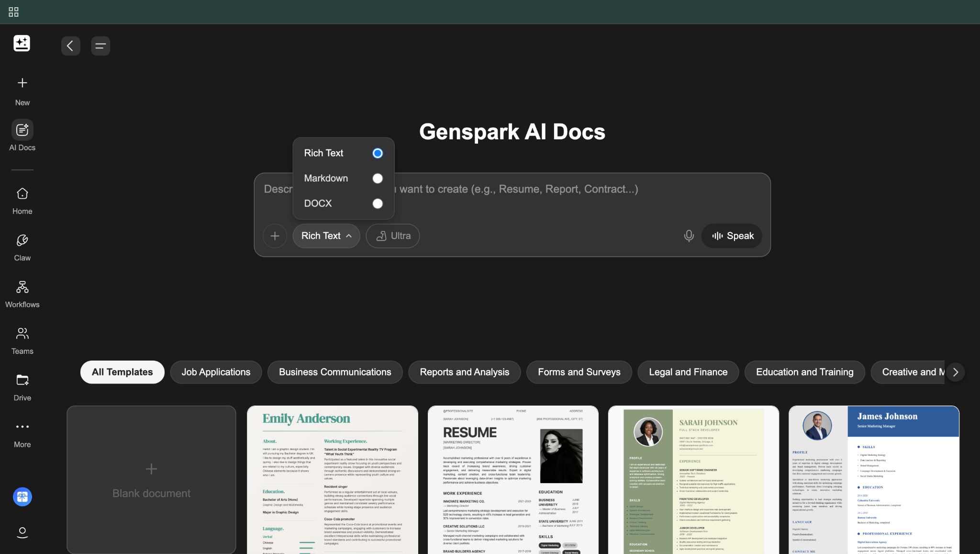Select the Education and Training tab
This screenshot has width=980, height=554.
(x=805, y=372)
